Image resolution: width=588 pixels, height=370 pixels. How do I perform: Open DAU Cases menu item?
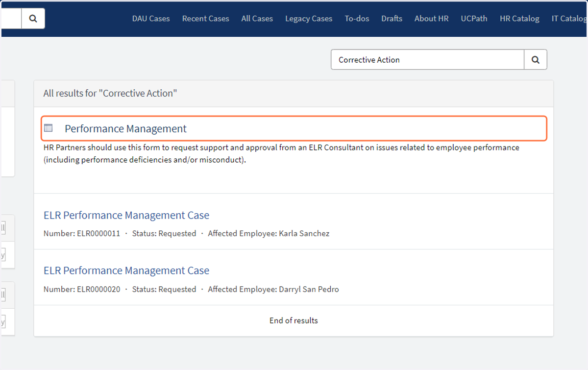coord(151,19)
